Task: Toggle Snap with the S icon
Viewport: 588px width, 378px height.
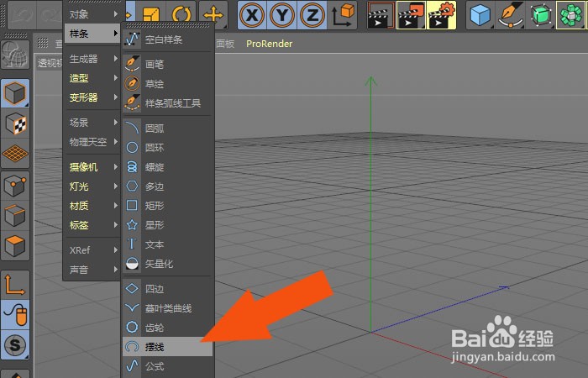Action: [x=15, y=345]
